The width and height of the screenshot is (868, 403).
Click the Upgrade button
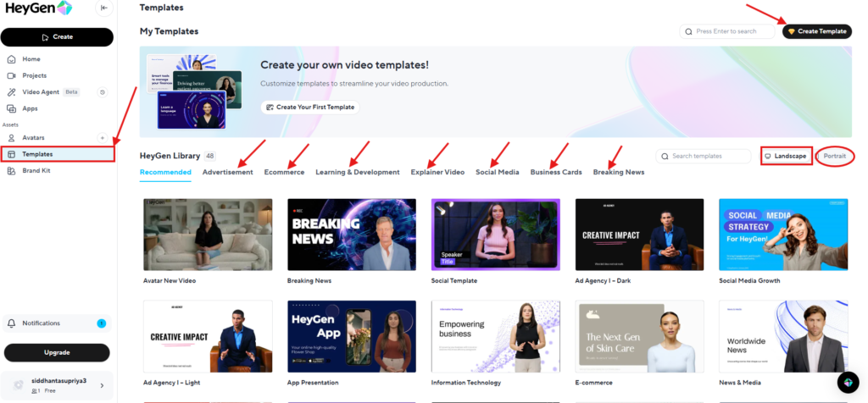pyautogui.click(x=57, y=353)
